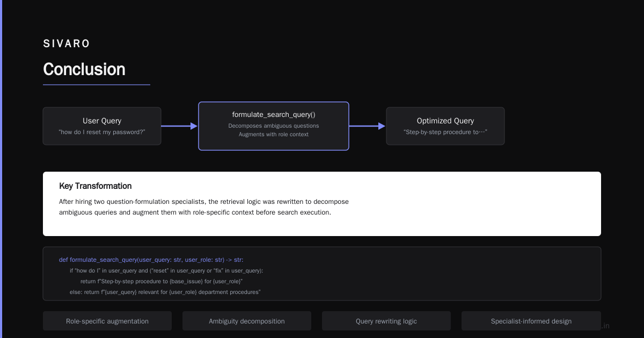
Task: Click "Decomposes ambiguous questions" description line
Action: pyautogui.click(x=274, y=126)
